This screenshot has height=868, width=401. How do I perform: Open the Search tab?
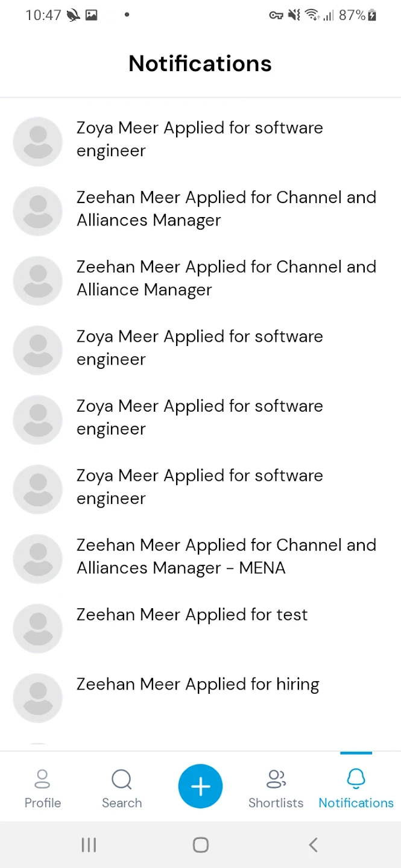(122, 788)
